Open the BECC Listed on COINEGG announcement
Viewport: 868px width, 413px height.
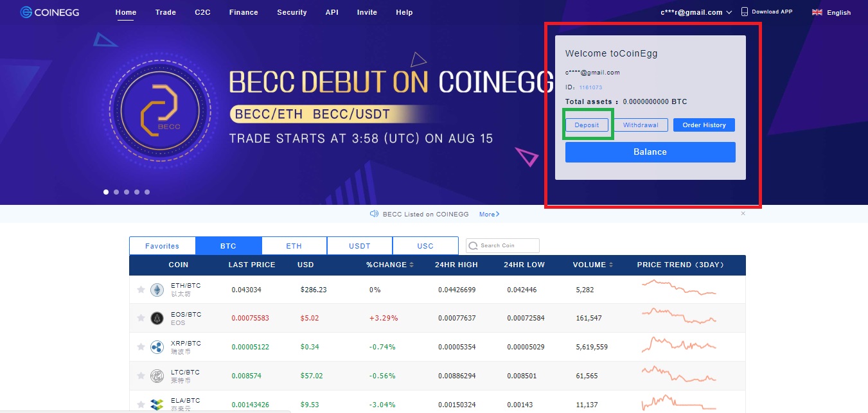[425, 214]
